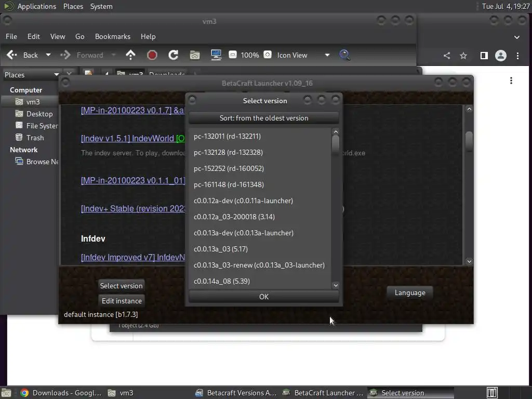Select version c0.0.12a_03-200018 (3.14)

pyautogui.click(x=260, y=217)
